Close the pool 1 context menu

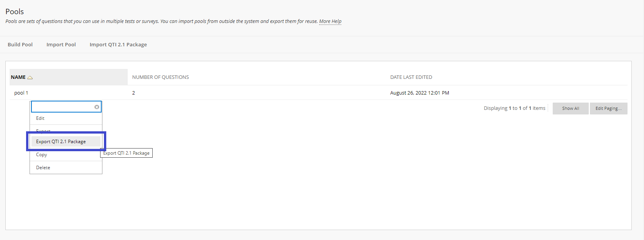(97, 107)
